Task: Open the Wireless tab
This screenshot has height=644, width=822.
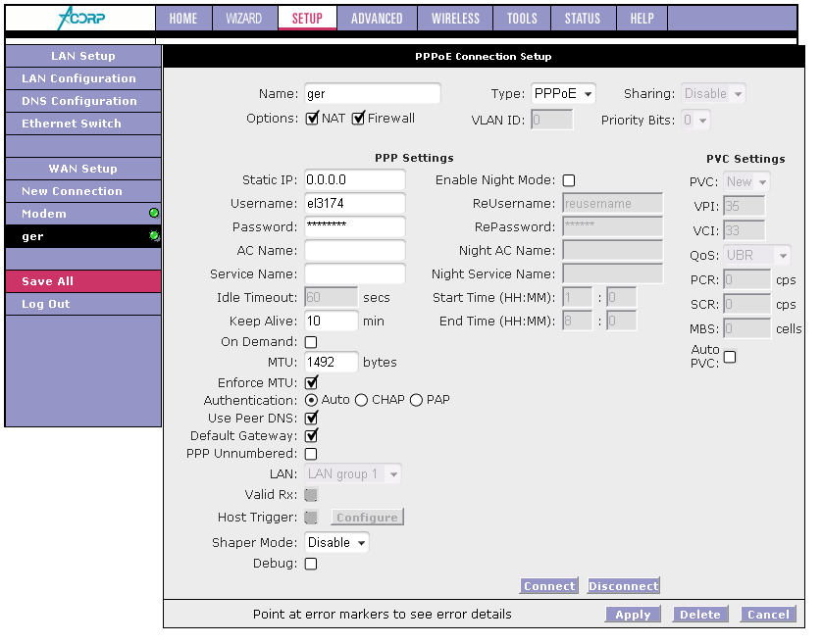Action: 455,19
